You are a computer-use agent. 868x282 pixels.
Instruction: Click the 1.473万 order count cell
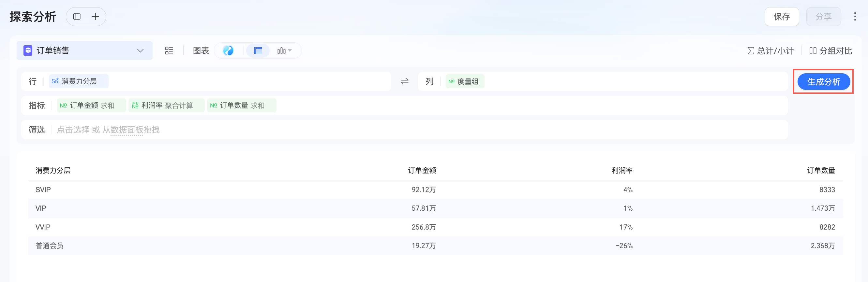pyautogui.click(x=823, y=208)
